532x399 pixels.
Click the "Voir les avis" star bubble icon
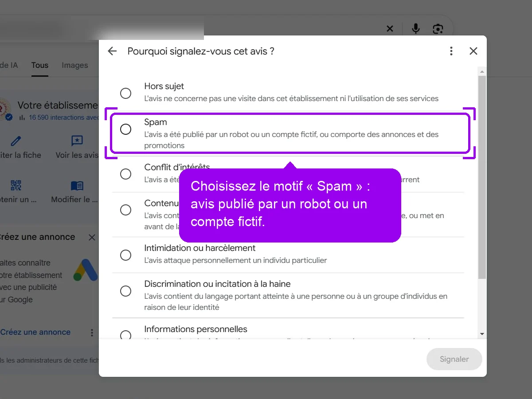[77, 141]
